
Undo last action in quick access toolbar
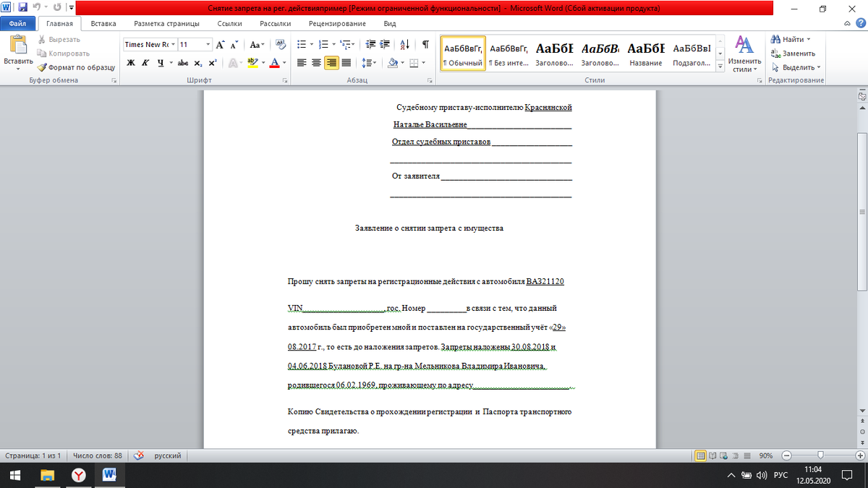(x=35, y=8)
